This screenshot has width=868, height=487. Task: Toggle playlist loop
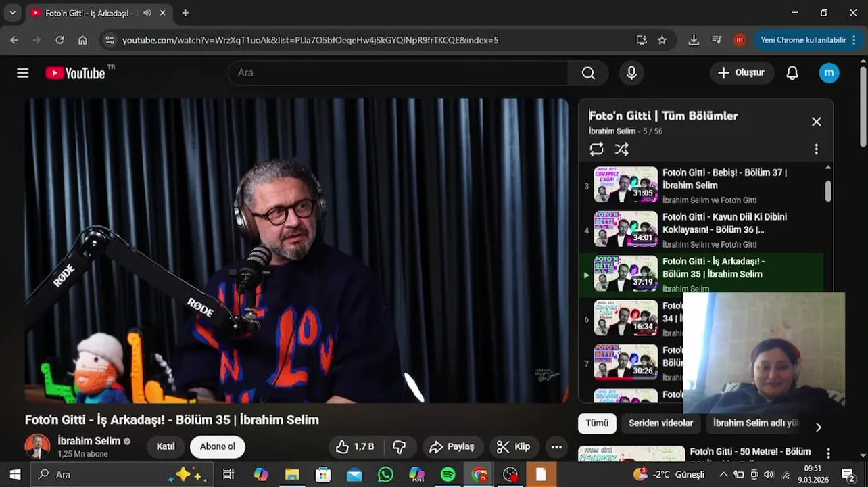coord(596,149)
